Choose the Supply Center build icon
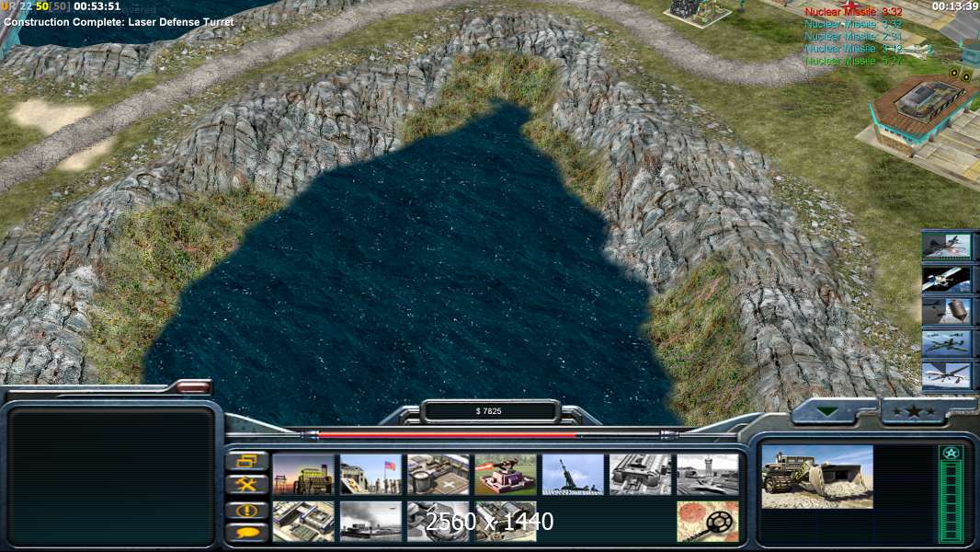 (x=439, y=475)
